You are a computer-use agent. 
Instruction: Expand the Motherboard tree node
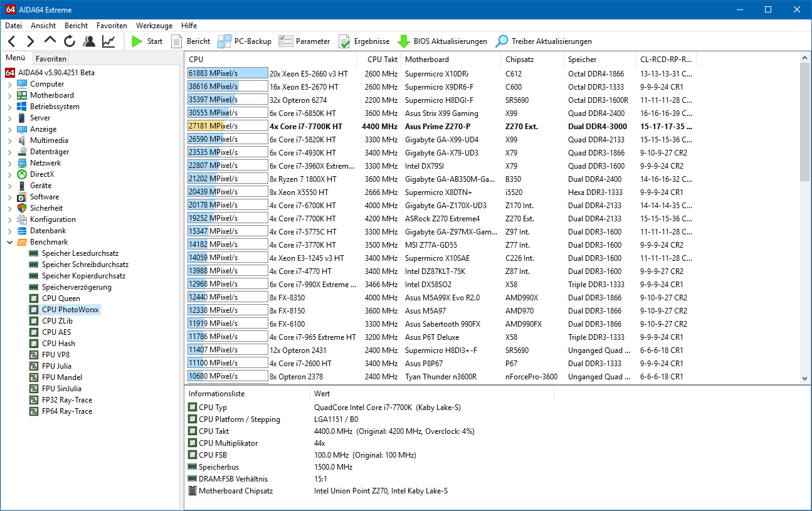(x=9, y=95)
